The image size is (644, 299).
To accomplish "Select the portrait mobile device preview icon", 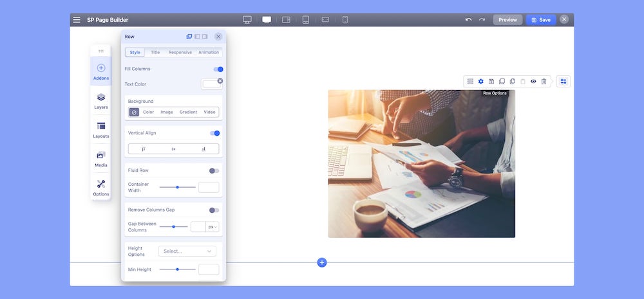I will click(x=345, y=20).
